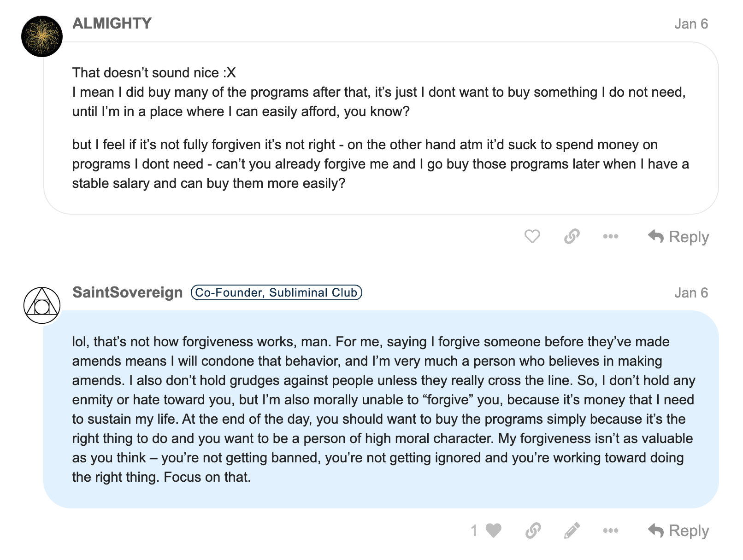
Task: Show who liked SaintSovereign's post
Action: coord(474,531)
